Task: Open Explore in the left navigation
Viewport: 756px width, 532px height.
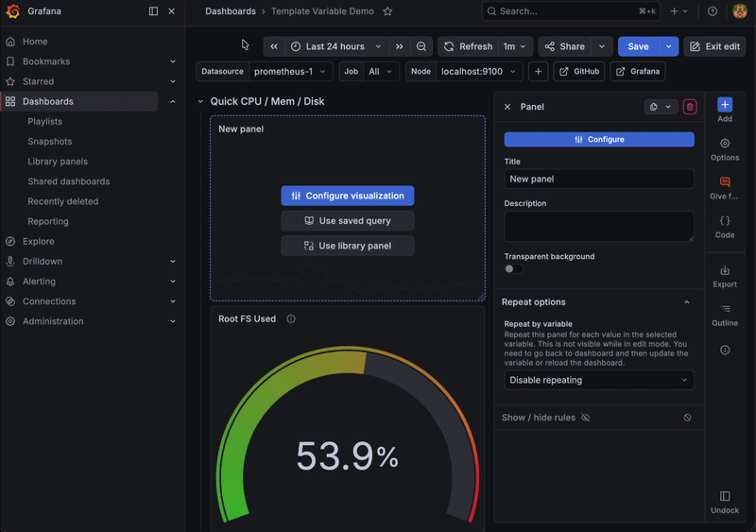Action: click(39, 241)
